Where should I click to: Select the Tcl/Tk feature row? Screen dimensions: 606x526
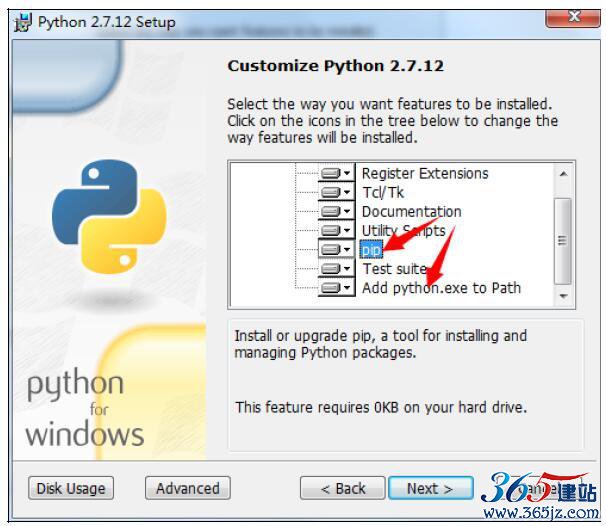(x=383, y=192)
